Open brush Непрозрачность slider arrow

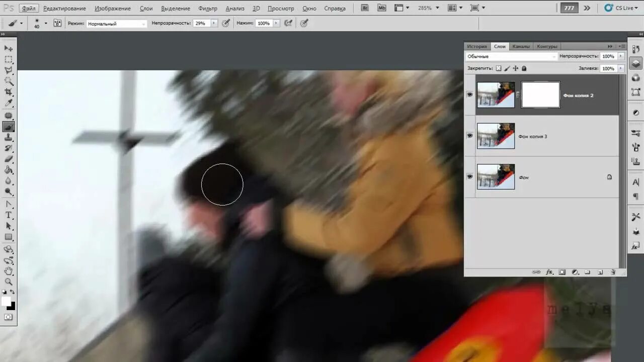[x=214, y=23]
